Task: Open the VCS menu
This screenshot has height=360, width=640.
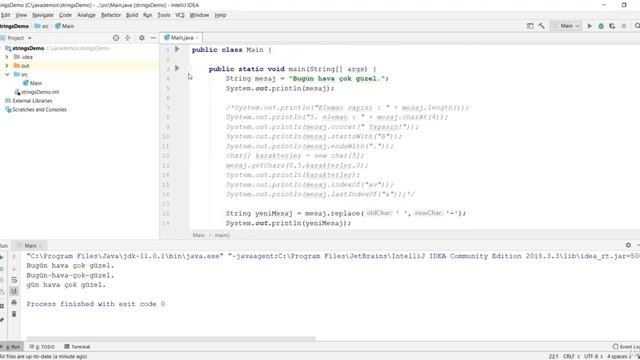Action: pyautogui.click(x=180, y=15)
